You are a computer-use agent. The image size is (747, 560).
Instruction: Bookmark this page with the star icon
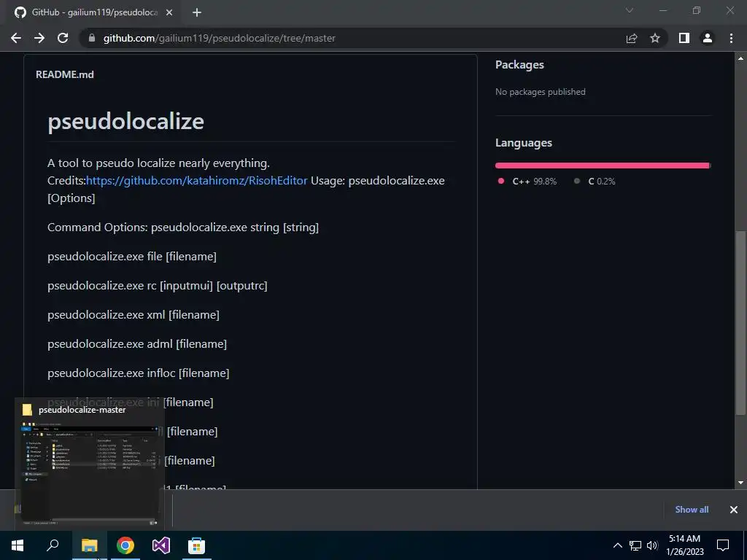pos(655,38)
